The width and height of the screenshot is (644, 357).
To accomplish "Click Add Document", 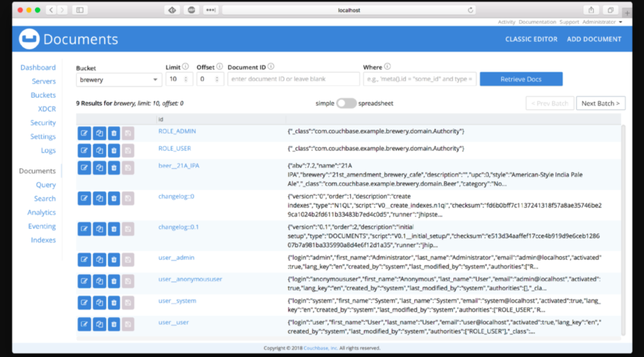I will (x=594, y=39).
